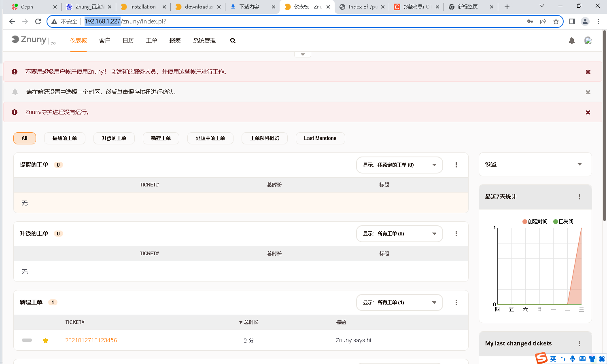Toggle the star on ticket 2021012710123456

point(45,341)
